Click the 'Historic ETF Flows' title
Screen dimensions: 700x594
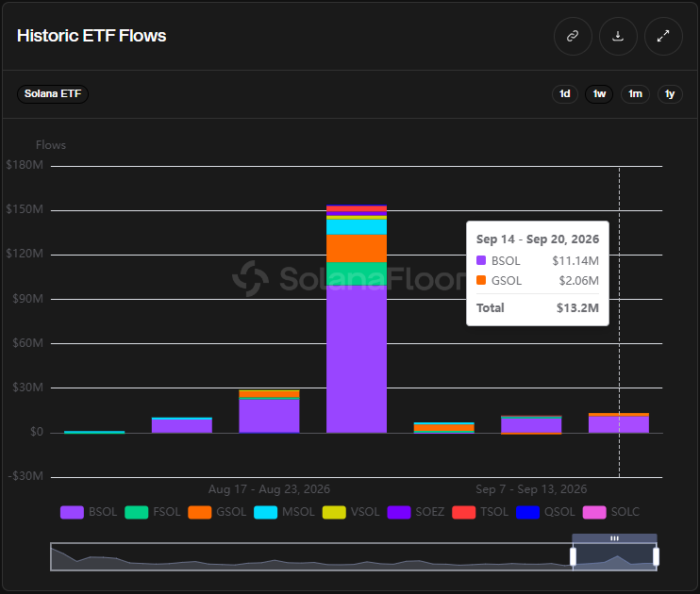pyautogui.click(x=92, y=36)
